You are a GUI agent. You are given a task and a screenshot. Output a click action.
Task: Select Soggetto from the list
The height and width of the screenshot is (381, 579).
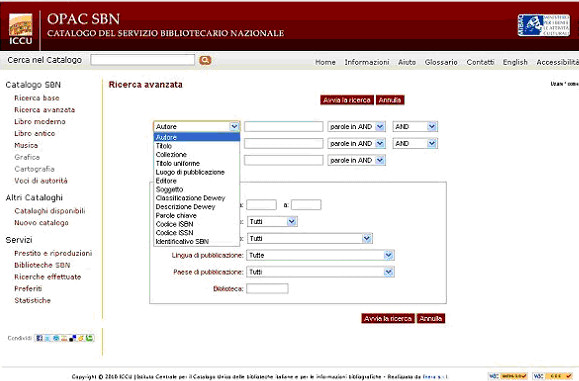click(196, 189)
